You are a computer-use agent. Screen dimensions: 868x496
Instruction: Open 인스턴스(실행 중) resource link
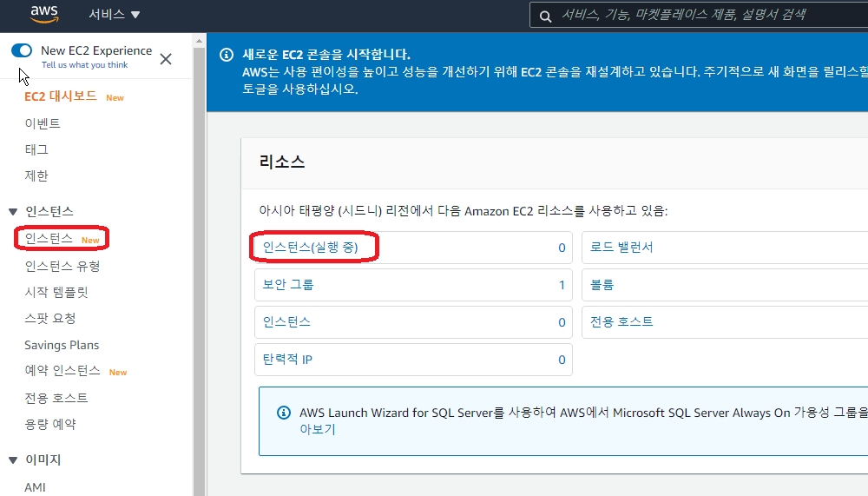point(310,248)
